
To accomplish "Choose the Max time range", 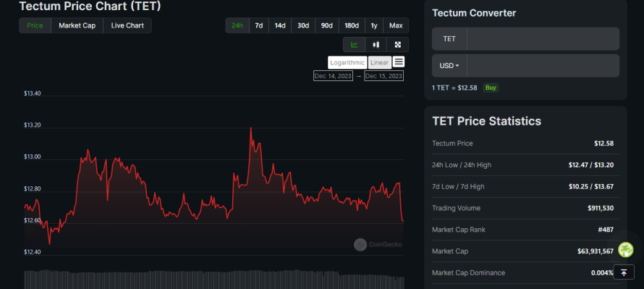I will 396,25.
